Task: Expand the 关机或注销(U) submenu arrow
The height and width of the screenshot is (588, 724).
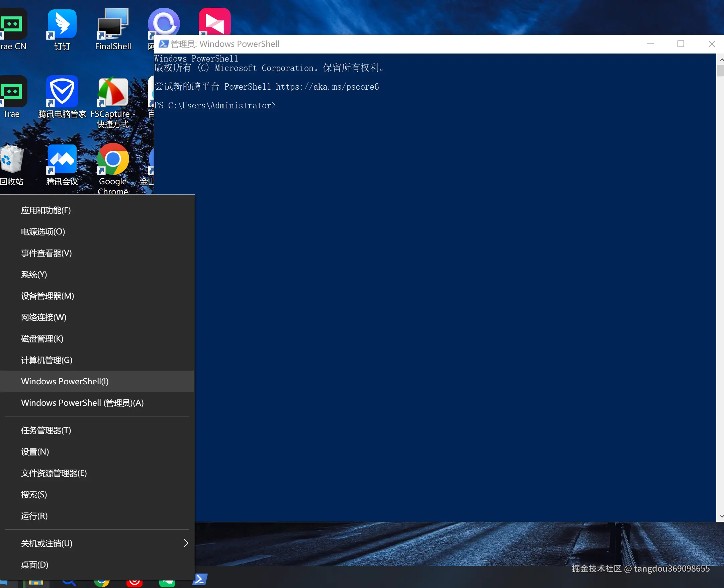Action: point(186,543)
